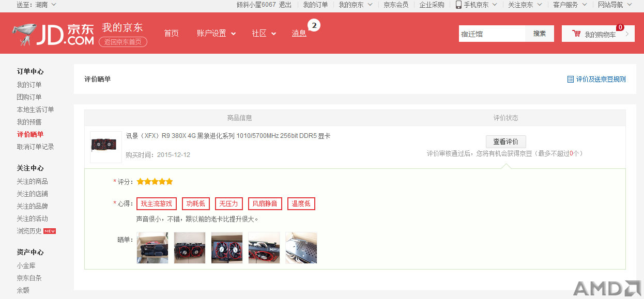Open 团购订单 in the sidebar
644x299 pixels.
click(x=29, y=97)
